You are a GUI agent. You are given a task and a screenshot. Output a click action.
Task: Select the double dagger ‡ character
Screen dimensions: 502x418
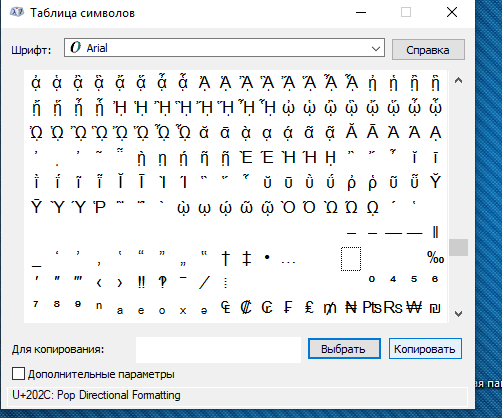click(x=247, y=258)
